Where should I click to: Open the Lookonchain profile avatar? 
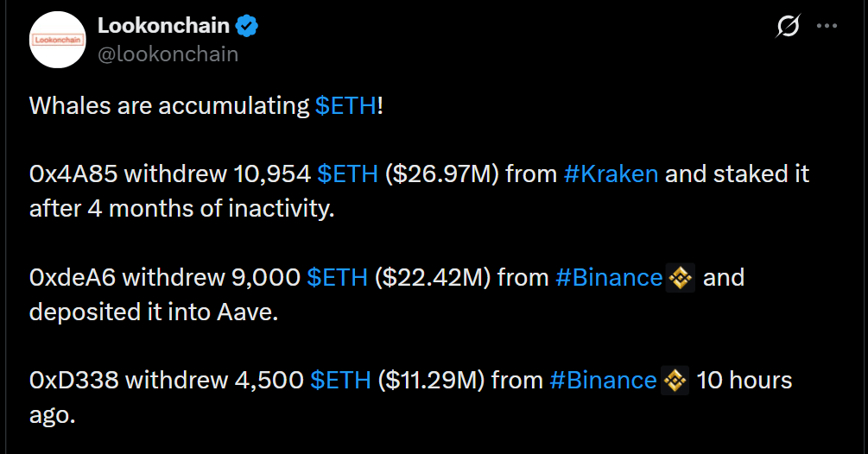(58, 40)
